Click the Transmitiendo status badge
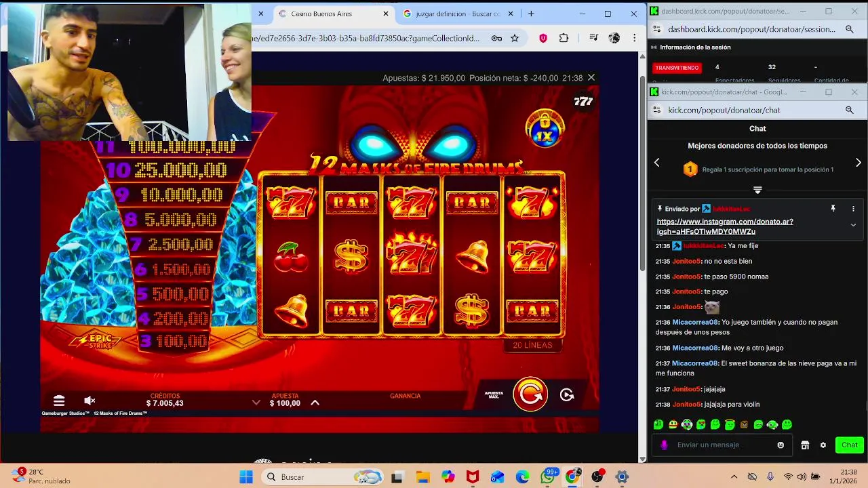Screen dimensions: 868x488 tap(677, 68)
